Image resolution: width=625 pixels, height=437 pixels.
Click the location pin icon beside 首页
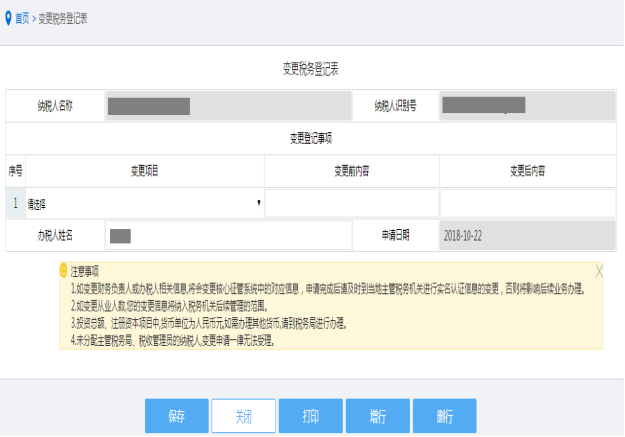point(8,17)
